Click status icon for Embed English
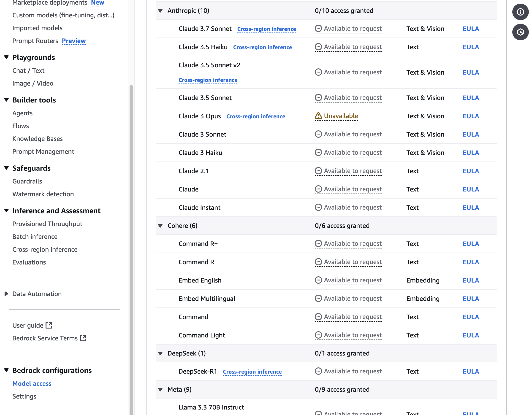This screenshot has height=415, width=532. [x=318, y=280]
